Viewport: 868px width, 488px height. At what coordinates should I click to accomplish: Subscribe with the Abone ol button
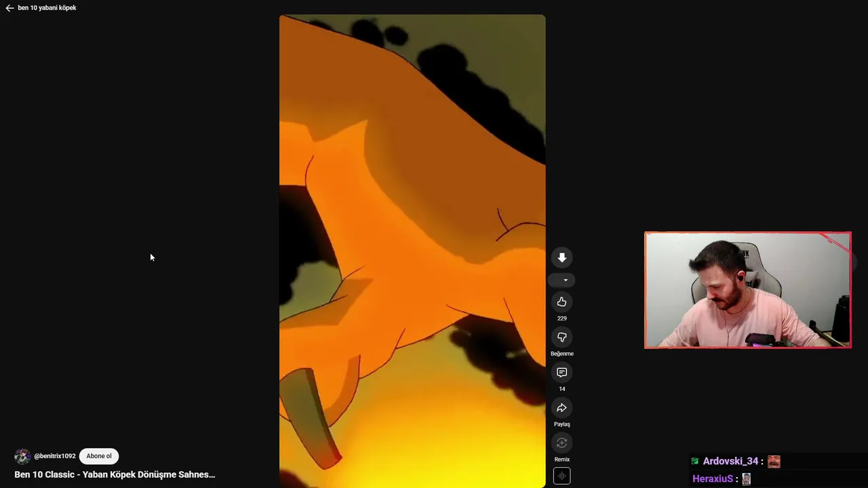pos(99,456)
